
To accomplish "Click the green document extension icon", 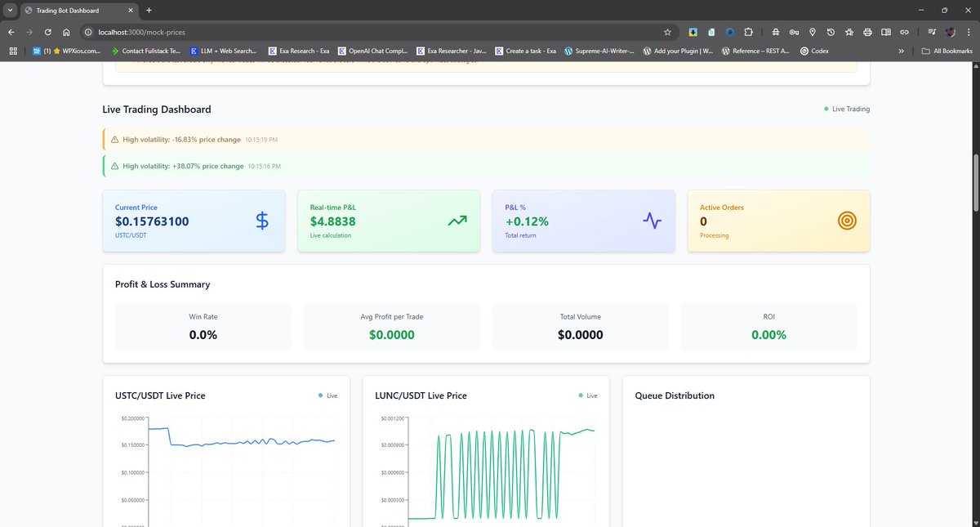I will click(x=711, y=32).
